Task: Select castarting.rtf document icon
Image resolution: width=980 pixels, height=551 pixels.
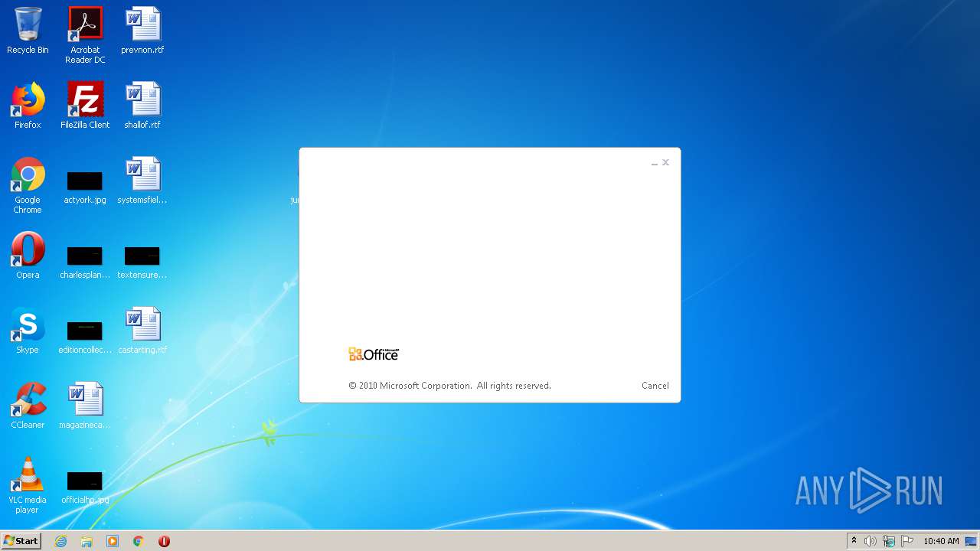Action: coord(142,331)
